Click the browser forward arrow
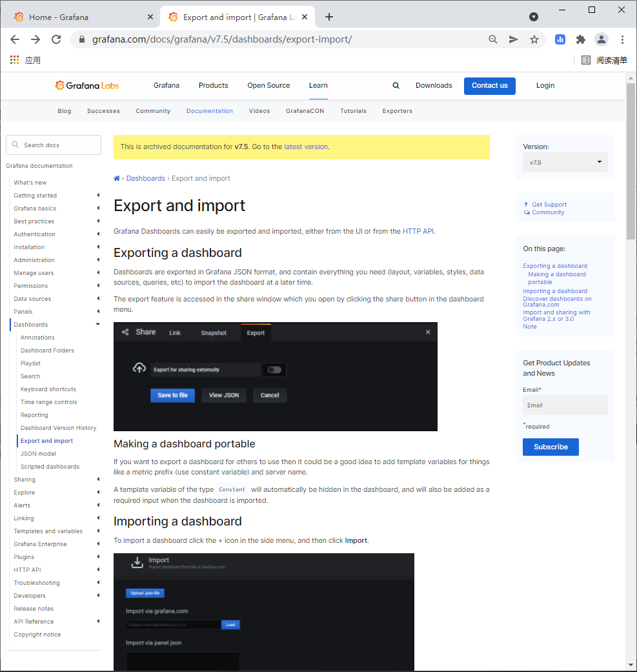 tap(35, 39)
